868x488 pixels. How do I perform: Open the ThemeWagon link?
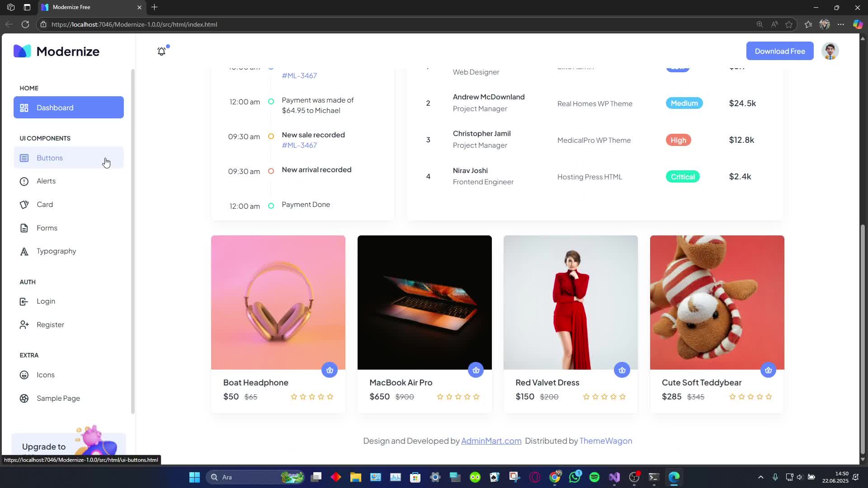point(606,441)
